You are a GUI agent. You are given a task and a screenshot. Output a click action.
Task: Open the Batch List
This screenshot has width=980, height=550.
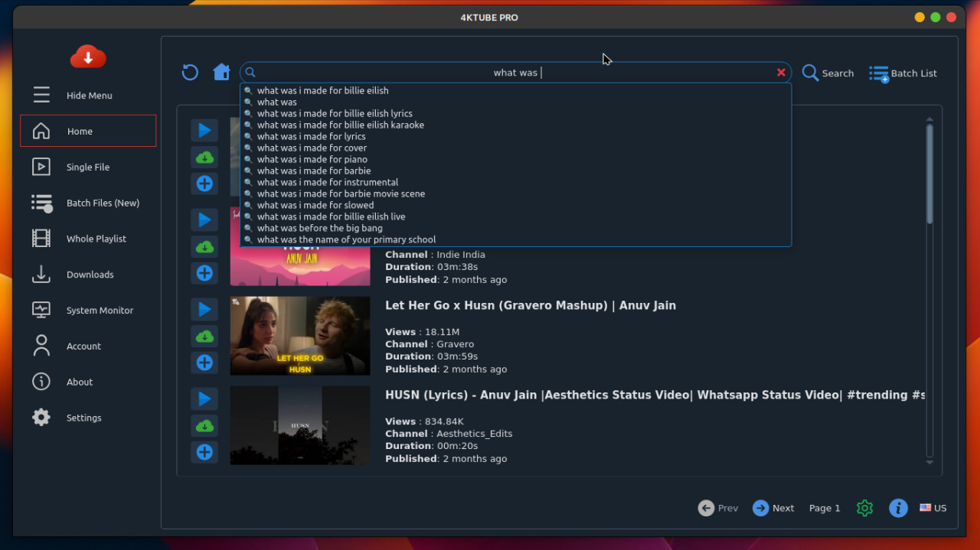(x=903, y=73)
